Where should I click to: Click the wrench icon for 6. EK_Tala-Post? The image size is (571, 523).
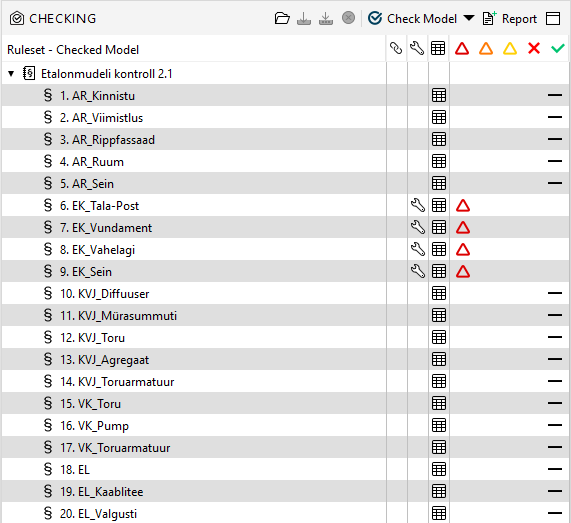(418, 205)
